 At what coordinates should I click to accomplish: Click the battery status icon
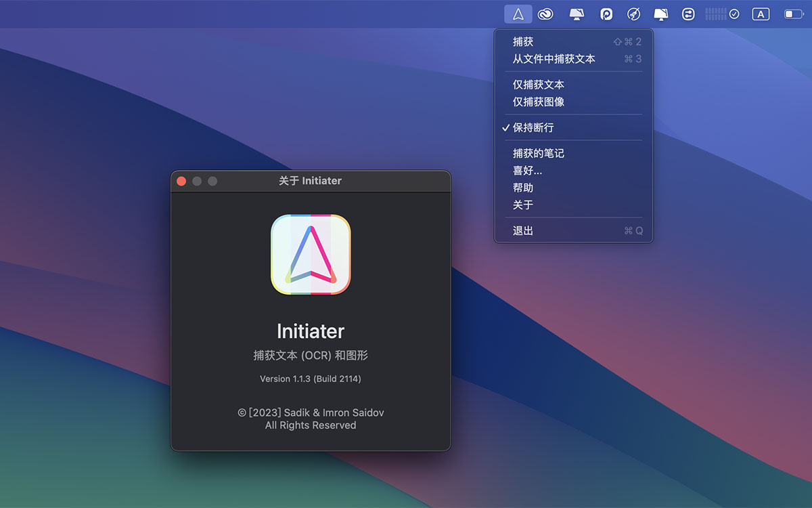tap(793, 14)
